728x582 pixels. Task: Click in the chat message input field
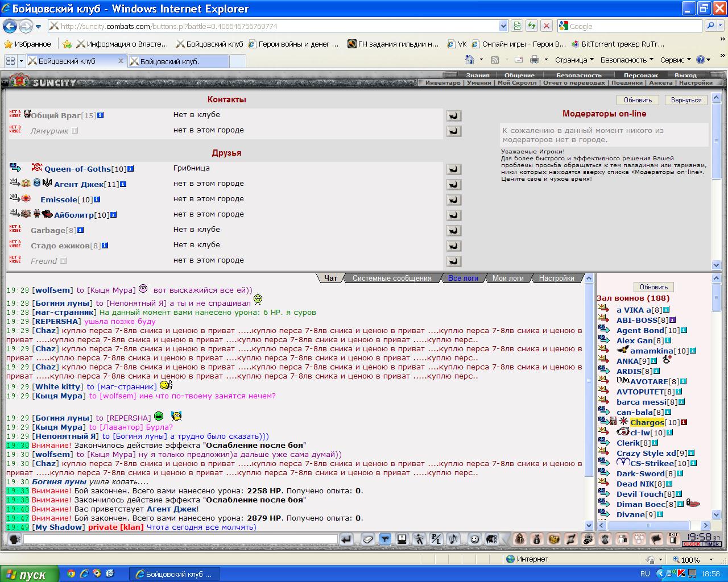(180, 539)
